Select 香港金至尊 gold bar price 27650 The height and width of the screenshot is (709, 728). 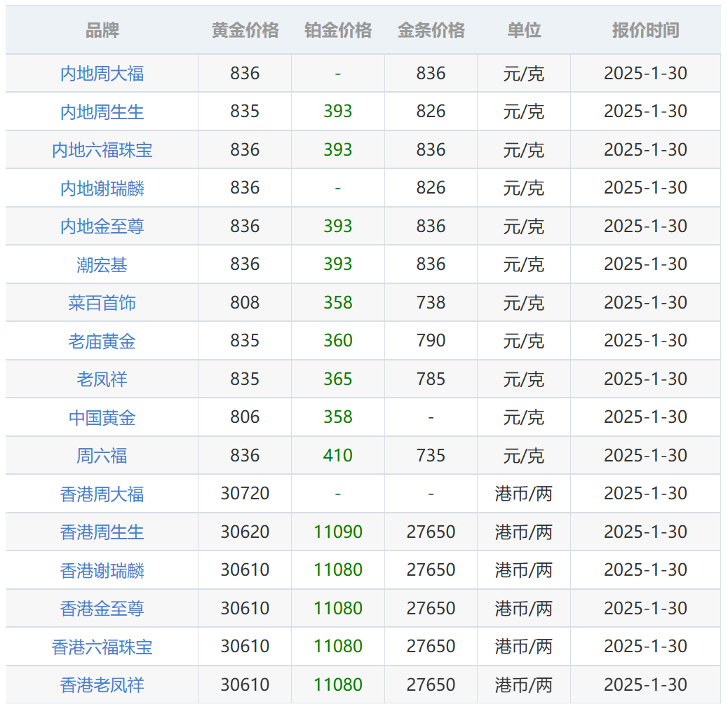[x=431, y=608]
